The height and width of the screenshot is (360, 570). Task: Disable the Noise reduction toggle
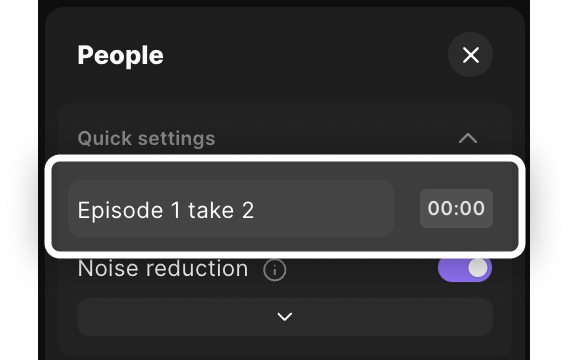465,269
